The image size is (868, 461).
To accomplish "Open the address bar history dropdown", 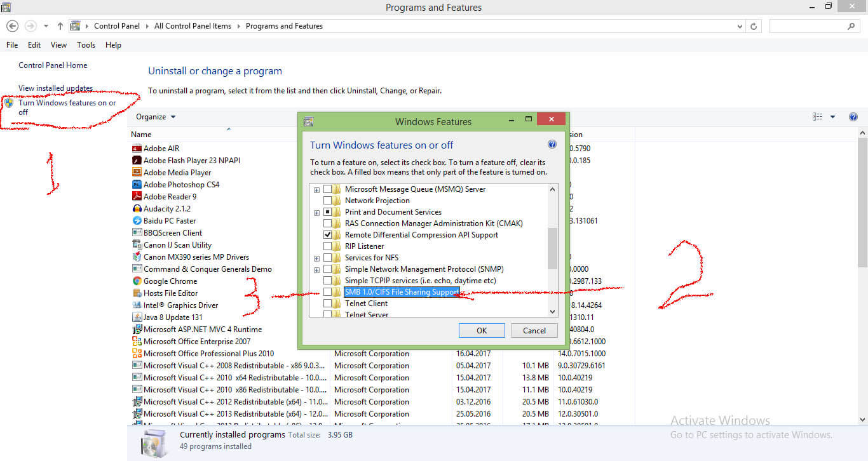I will [740, 26].
